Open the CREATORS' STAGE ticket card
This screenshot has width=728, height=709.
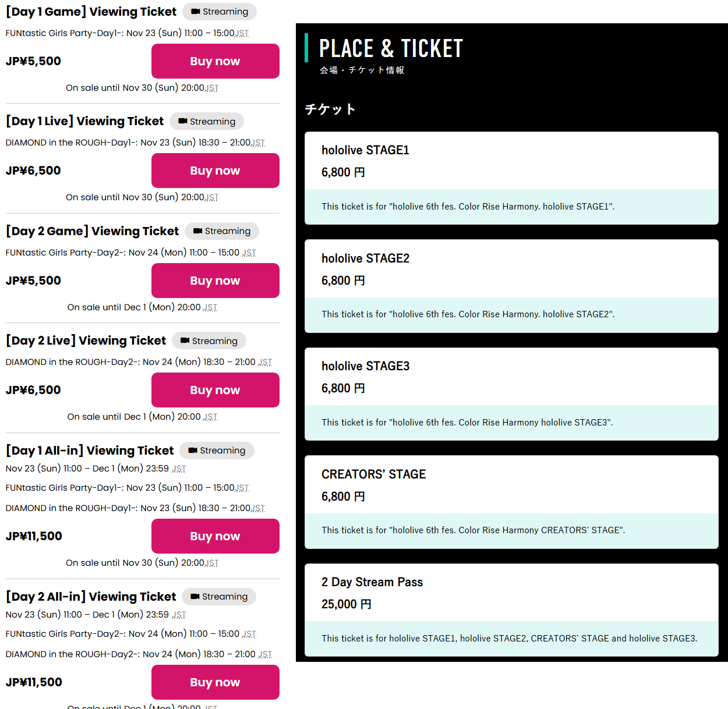(x=511, y=502)
